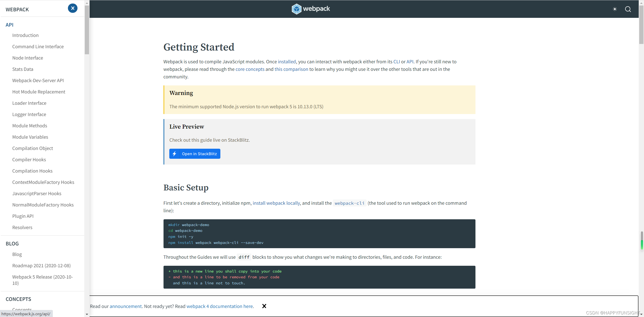Click the 'npm init -y' code line

[181, 237]
